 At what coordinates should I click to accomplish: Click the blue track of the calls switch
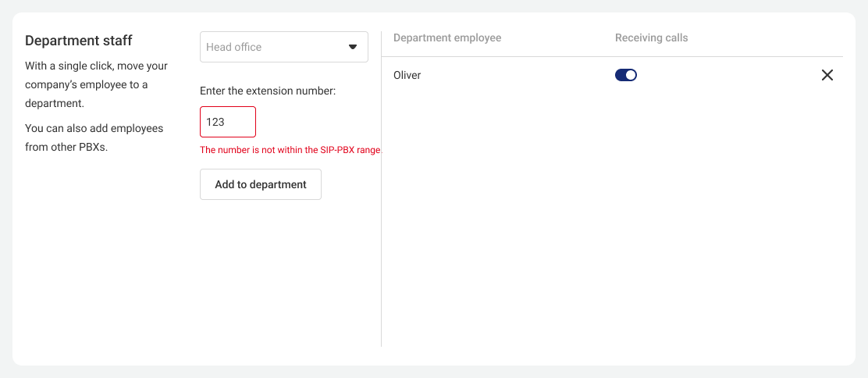620,75
